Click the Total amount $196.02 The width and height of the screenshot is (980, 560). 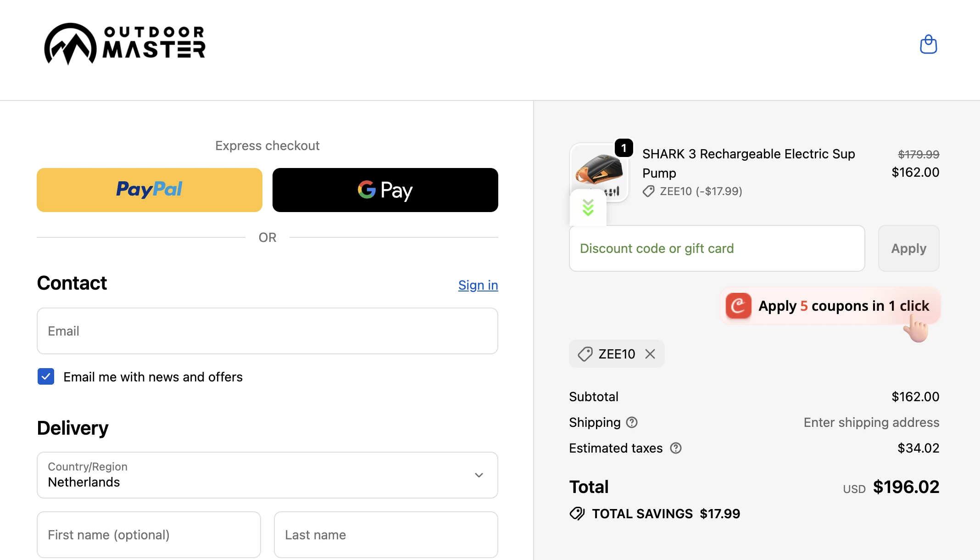tap(906, 487)
